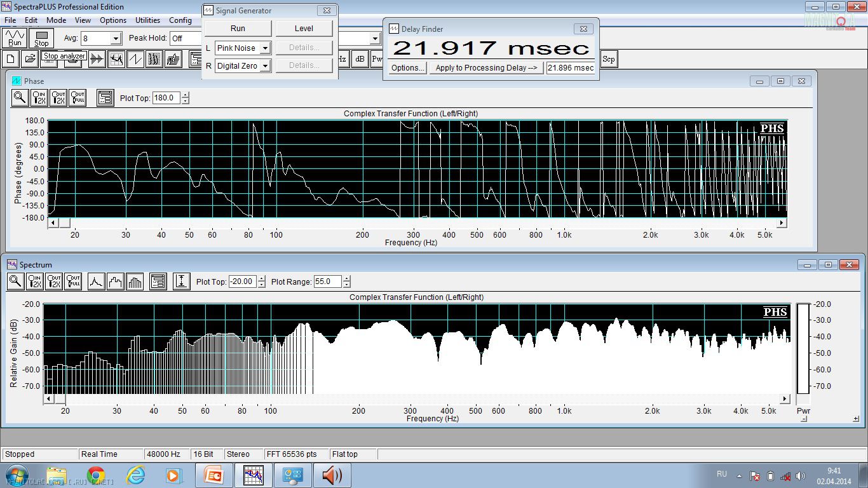The width and height of the screenshot is (868, 488).
Task: Click Phase window zoom out 2X icon
Action: click(x=58, y=97)
